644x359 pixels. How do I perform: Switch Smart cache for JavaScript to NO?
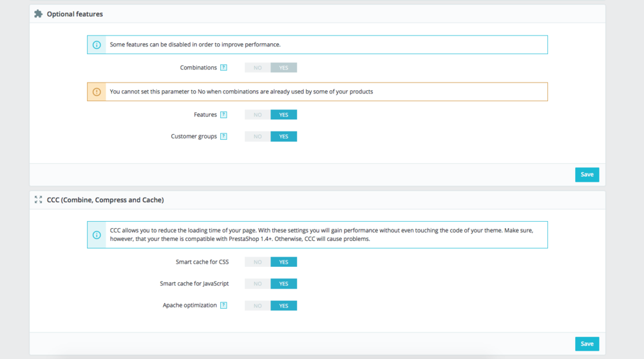click(258, 284)
